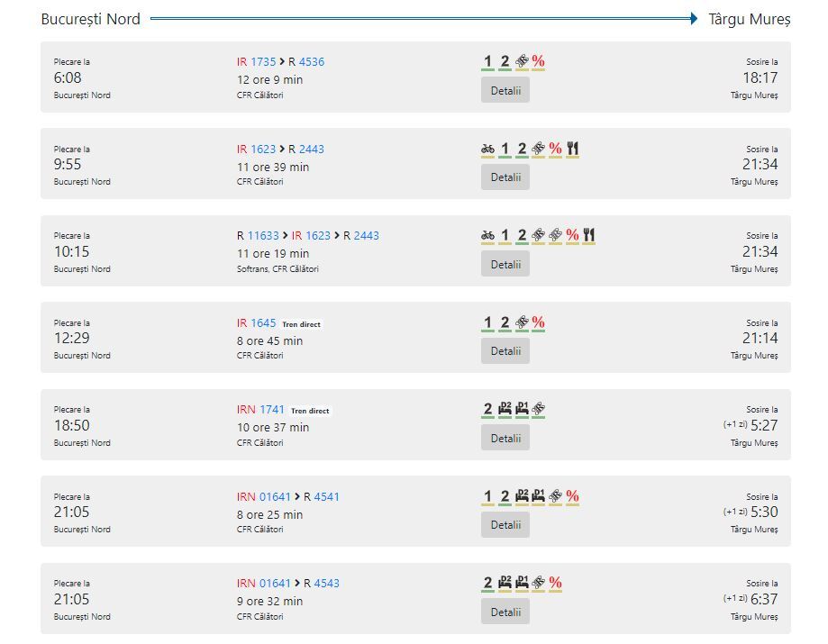Click the percent discount icon on the 6:37 arrival
This screenshot has width=828, height=644.
coord(555,583)
